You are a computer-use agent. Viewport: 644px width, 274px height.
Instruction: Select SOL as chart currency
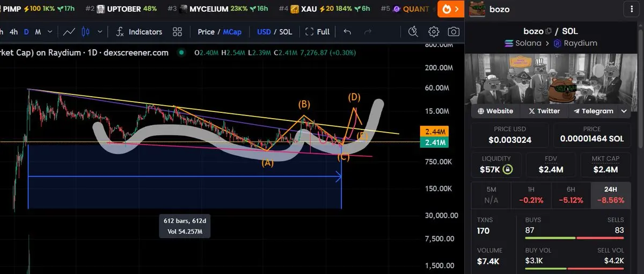tap(286, 32)
